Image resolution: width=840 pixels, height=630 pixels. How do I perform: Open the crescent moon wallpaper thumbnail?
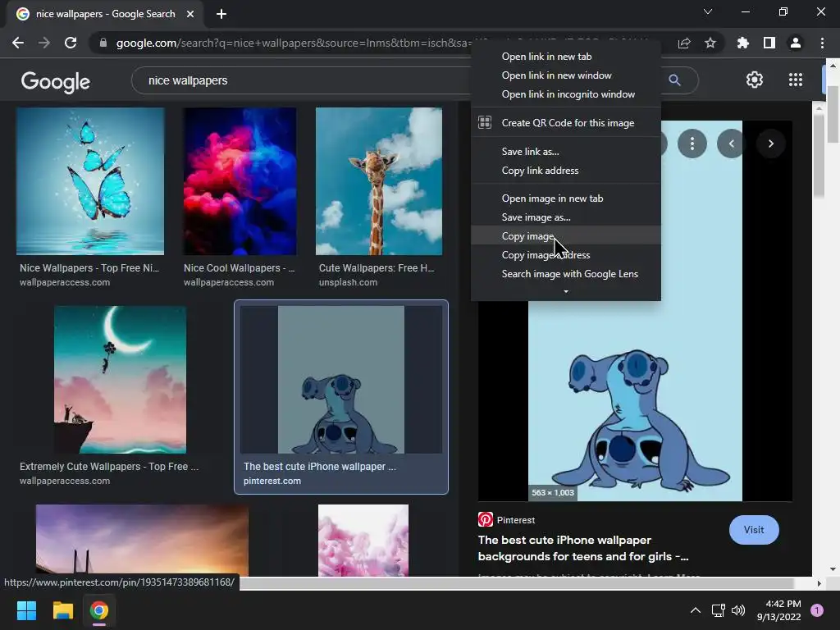click(x=120, y=380)
